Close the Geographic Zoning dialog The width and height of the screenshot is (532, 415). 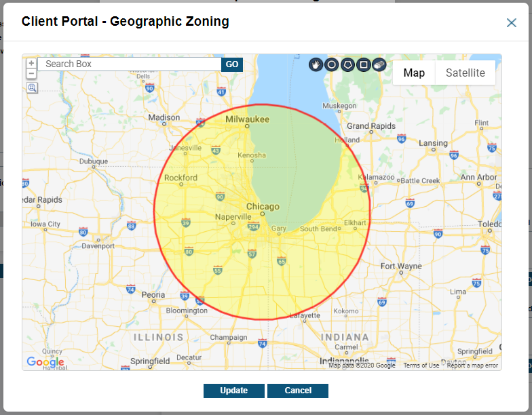pyautogui.click(x=512, y=22)
